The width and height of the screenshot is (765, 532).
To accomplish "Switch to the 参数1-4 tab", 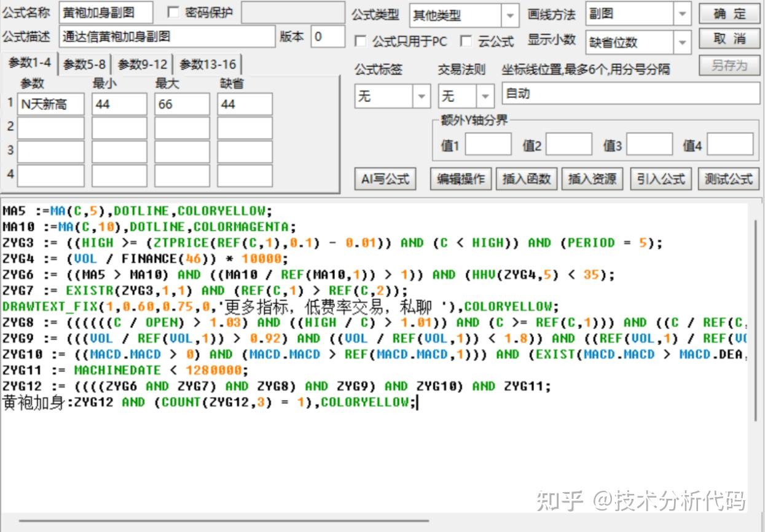I will click(x=30, y=63).
